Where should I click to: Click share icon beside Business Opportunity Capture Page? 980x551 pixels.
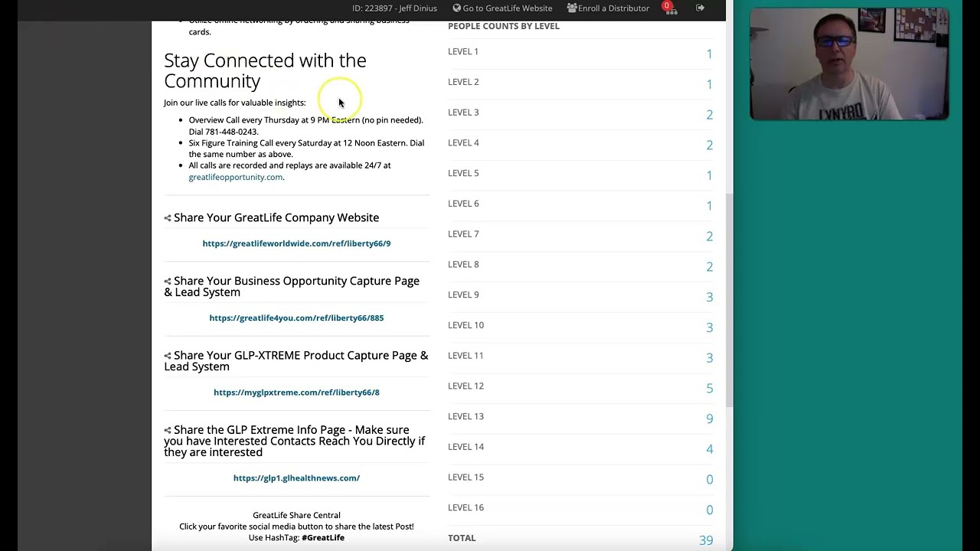point(168,282)
